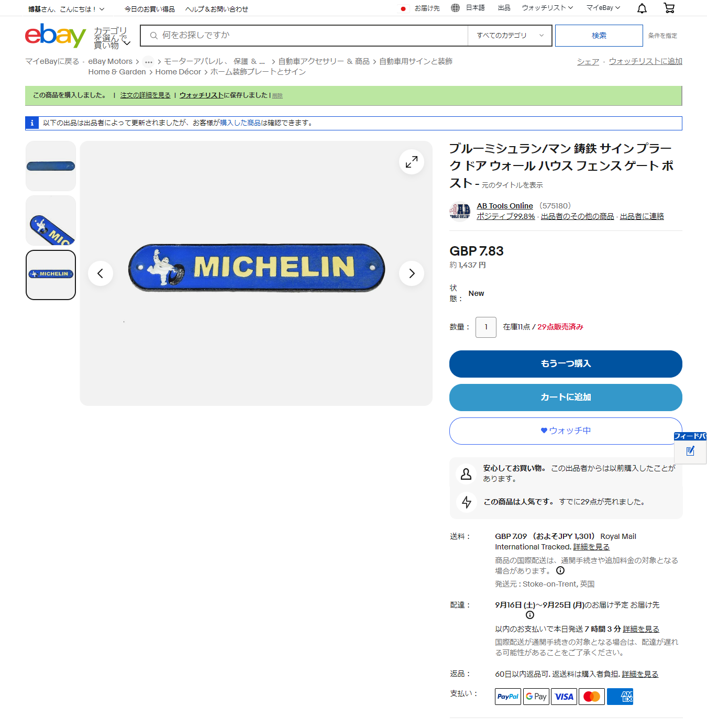Open ヘルプ＆お問い合わせ menu item
This screenshot has height=728, width=707.
[x=217, y=9]
